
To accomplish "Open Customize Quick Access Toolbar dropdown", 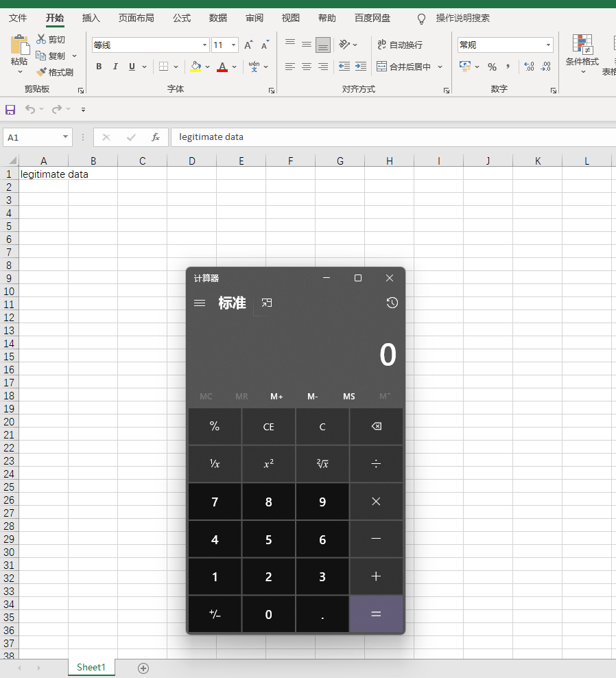I will 83,110.
